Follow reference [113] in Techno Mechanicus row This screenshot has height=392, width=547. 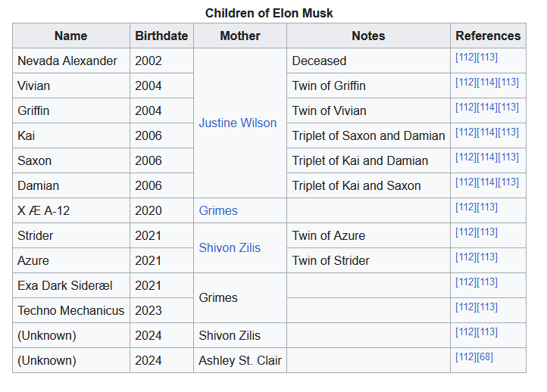tap(487, 306)
